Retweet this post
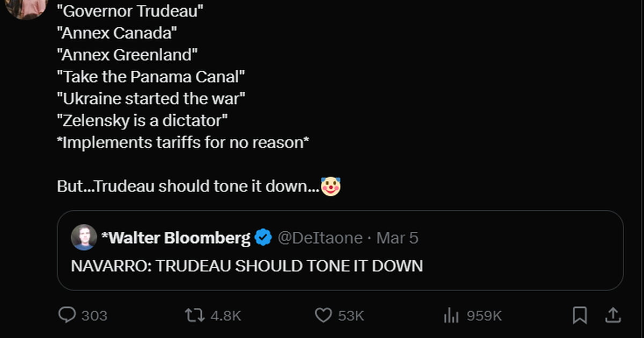Viewport: 644px width, 338px height. (x=195, y=315)
